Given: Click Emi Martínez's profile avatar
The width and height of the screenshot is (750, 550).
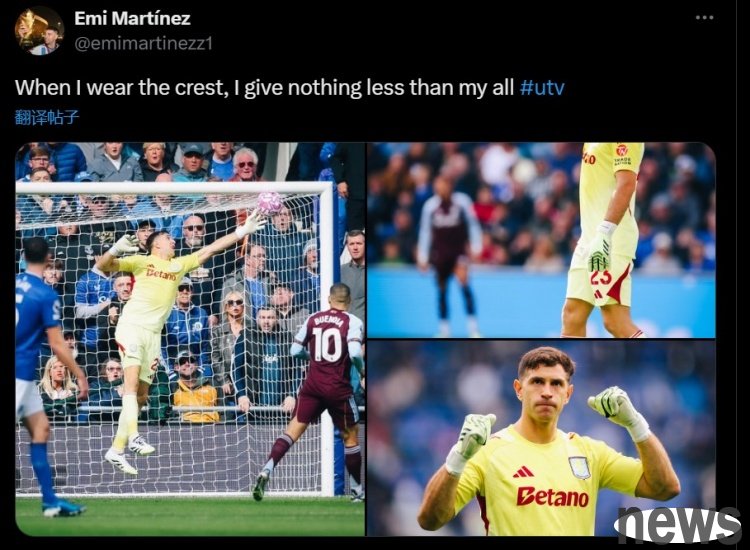Looking at the screenshot, I should (39, 31).
